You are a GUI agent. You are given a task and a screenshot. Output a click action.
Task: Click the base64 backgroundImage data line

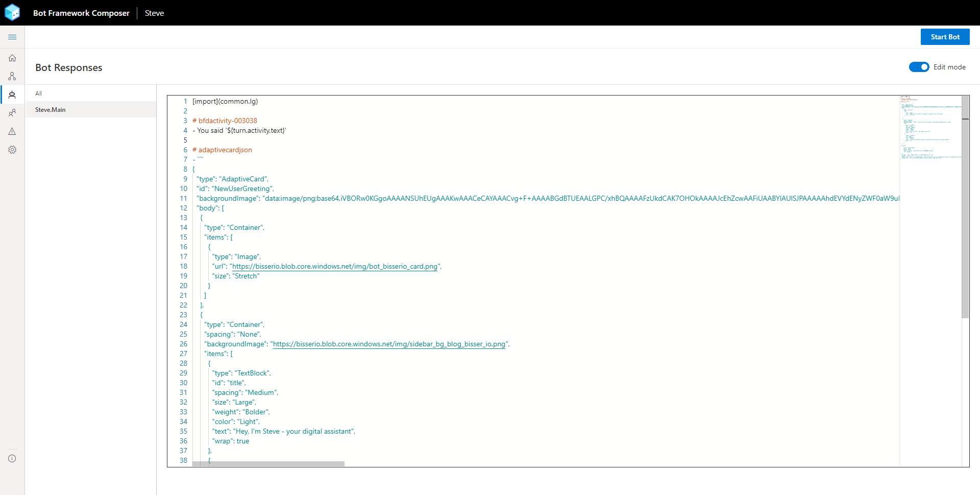tap(548, 198)
